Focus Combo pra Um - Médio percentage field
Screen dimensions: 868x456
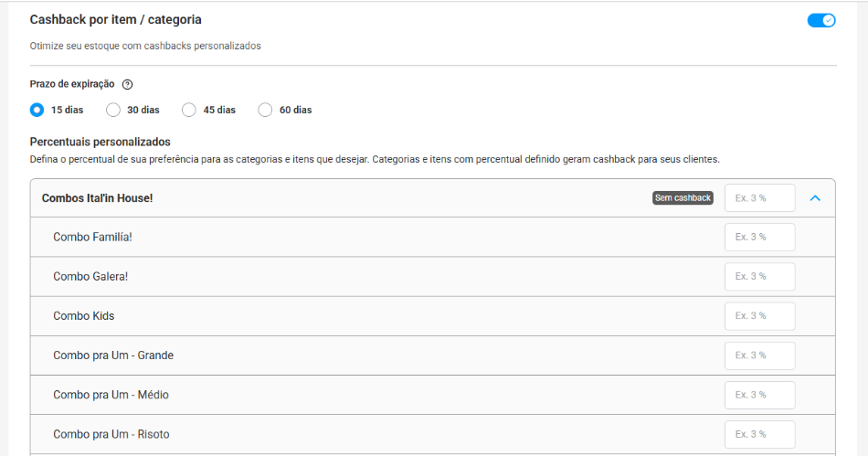(x=759, y=395)
